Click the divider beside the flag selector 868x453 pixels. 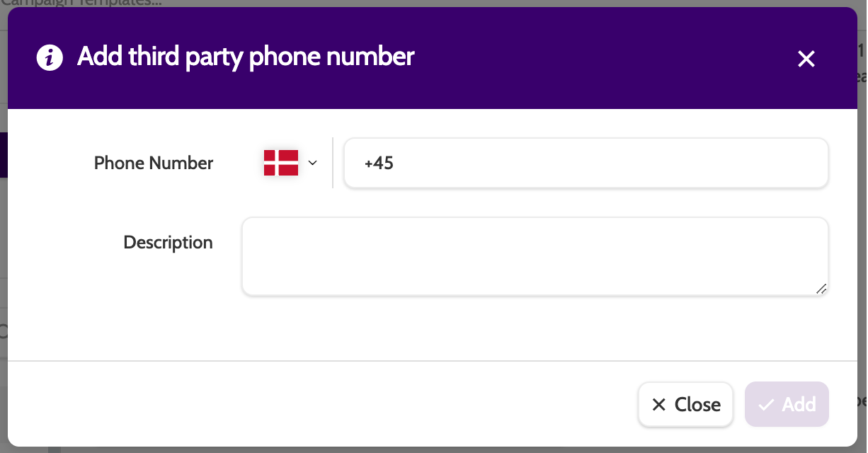point(333,163)
